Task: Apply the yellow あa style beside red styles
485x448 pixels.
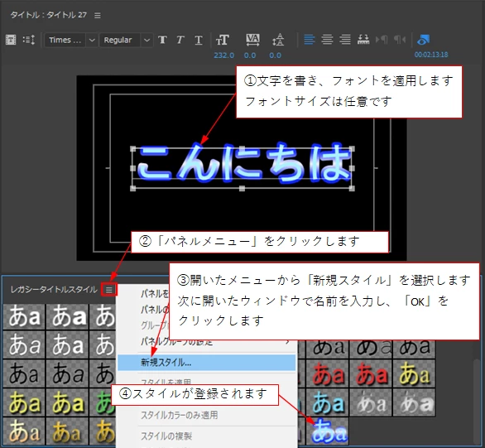Action: (414, 373)
